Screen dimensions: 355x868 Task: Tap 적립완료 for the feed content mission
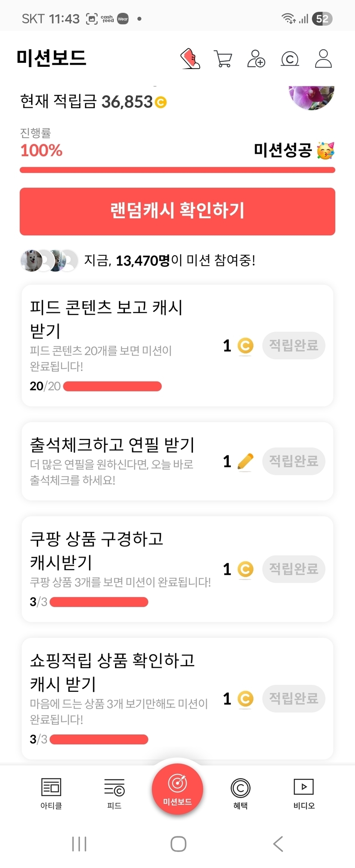[293, 345]
